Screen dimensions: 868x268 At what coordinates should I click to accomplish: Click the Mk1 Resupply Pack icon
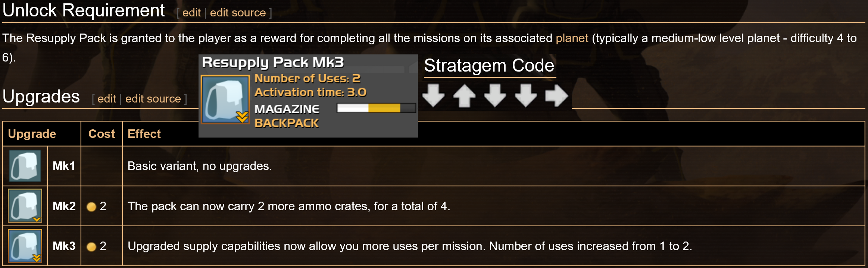tap(25, 166)
